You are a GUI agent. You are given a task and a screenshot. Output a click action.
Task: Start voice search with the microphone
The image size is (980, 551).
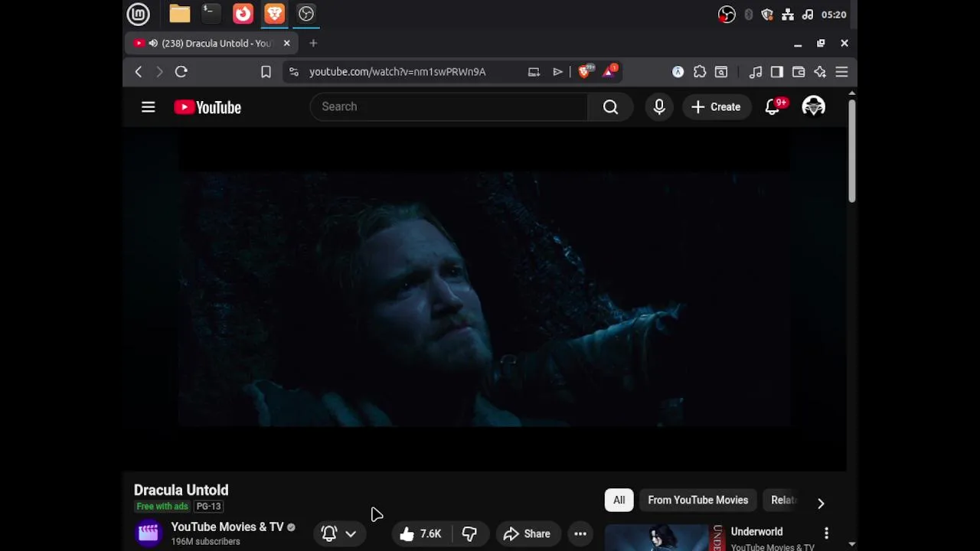(659, 107)
